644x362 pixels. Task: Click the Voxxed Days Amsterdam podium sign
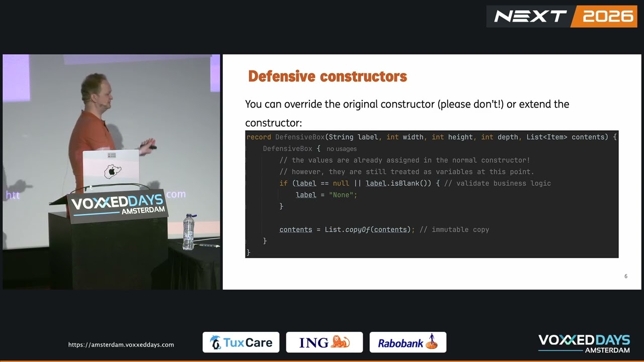118,206
